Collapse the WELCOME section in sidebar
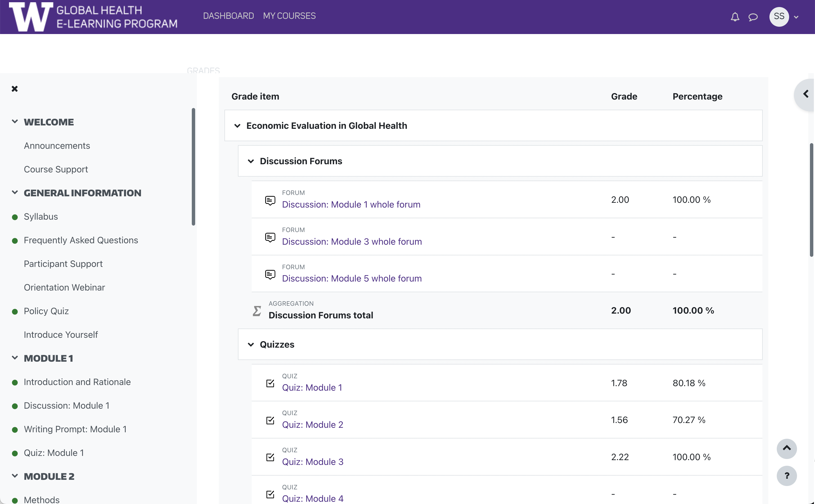The height and width of the screenshot is (504, 815). pyautogui.click(x=15, y=122)
